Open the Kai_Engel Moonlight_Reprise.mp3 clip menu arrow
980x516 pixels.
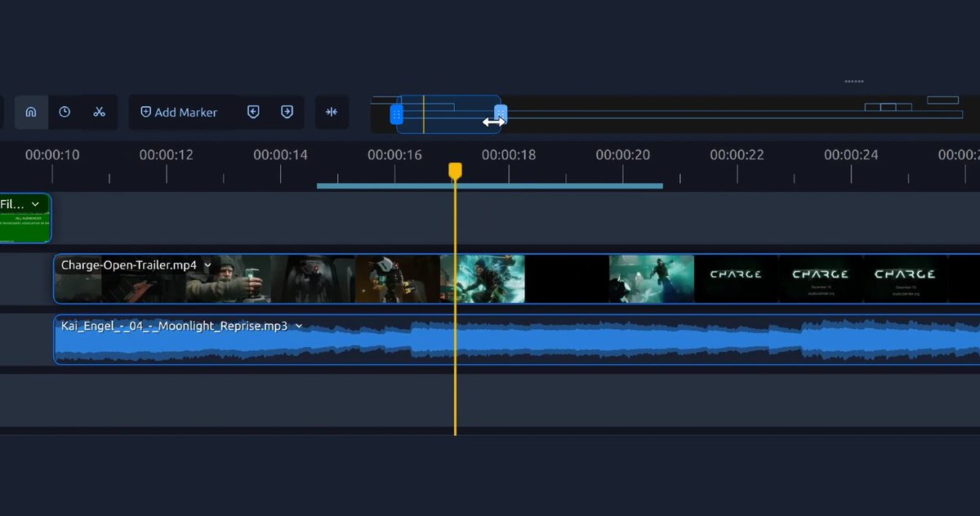pos(299,326)
